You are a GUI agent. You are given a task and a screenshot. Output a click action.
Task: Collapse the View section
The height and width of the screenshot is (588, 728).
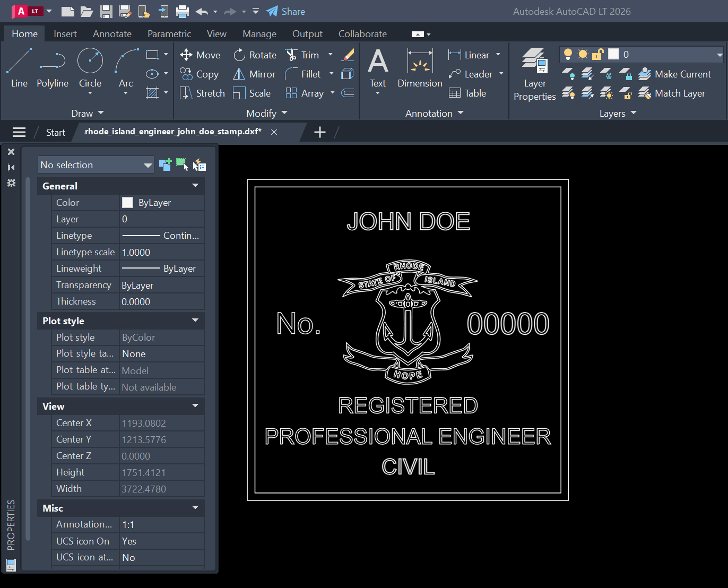coord(195,406)
